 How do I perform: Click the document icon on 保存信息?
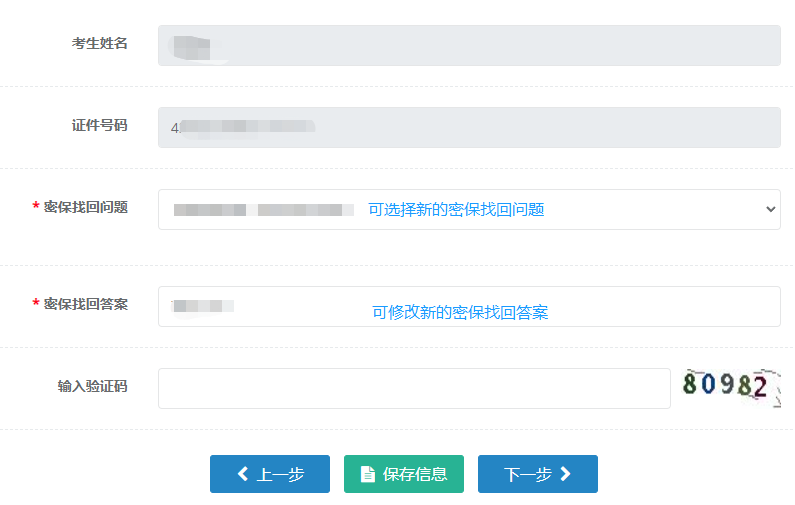[367, 474]
